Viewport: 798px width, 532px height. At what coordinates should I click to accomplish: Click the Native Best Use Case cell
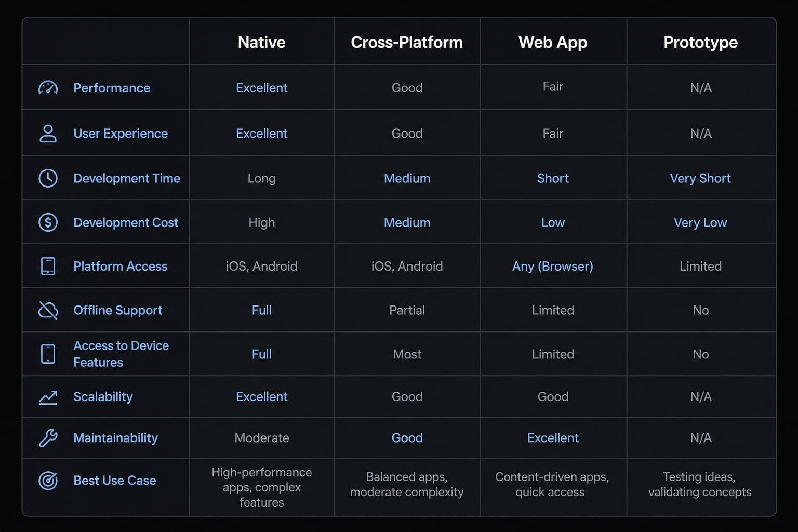point(262,487)
